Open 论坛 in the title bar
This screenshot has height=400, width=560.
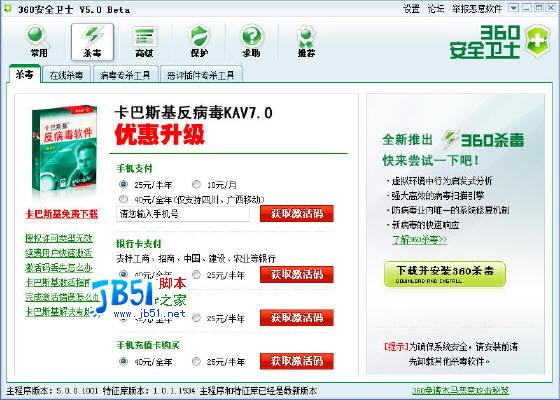pos(436,9)
